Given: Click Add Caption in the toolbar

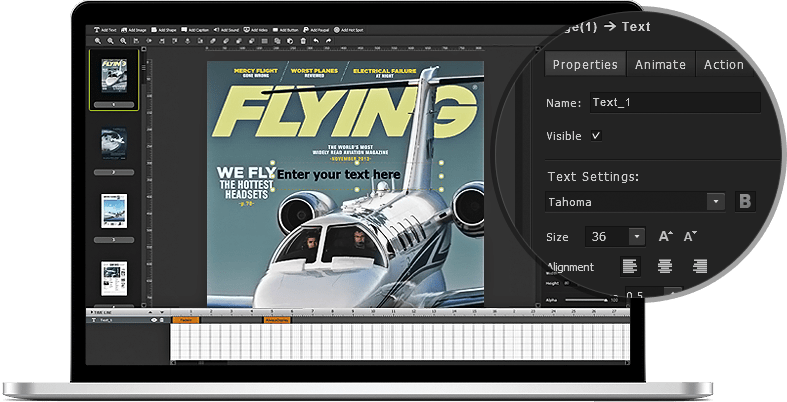Looking at the screenshot, I should point(195,30).
